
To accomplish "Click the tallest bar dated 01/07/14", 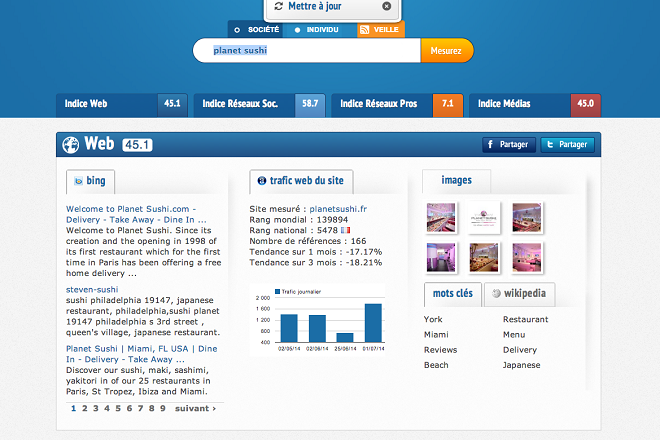I will [373, 323].
